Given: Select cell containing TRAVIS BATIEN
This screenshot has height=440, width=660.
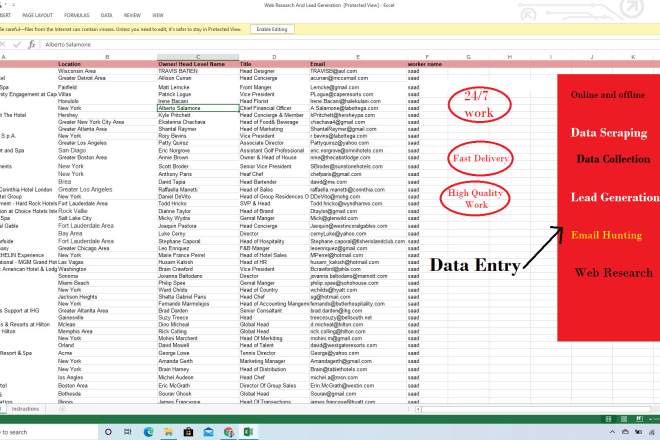Looking at the screenshot, I should 198,71.
